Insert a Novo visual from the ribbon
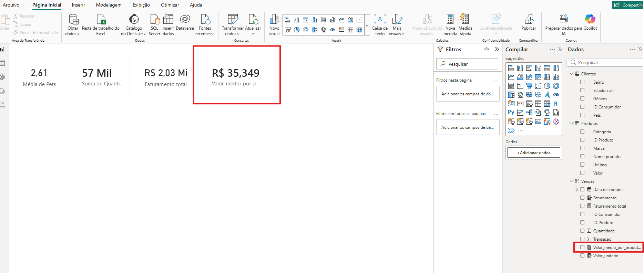Screen dimensions: 644x273 (x=274, y=25)
